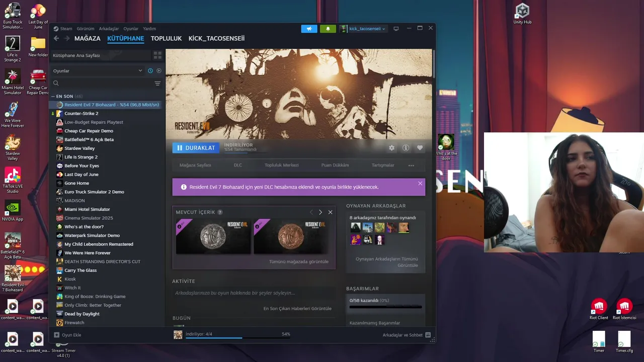The width and height of the screenshot is (644, 362).
Task: Open the Puan Dükkânı tab
Action: click(x=335, y=165)
